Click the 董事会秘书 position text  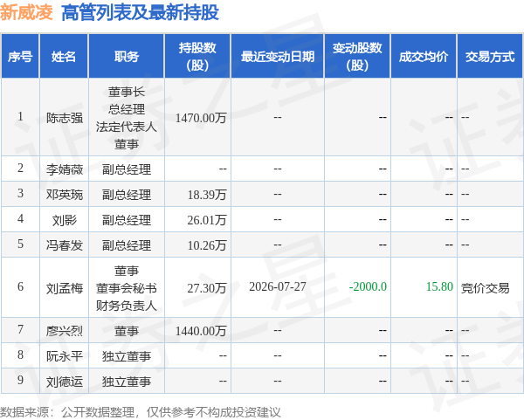(127, 288)
